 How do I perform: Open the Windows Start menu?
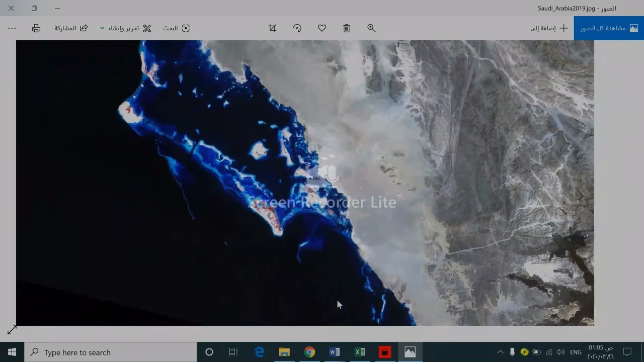[x=12, y=352]
